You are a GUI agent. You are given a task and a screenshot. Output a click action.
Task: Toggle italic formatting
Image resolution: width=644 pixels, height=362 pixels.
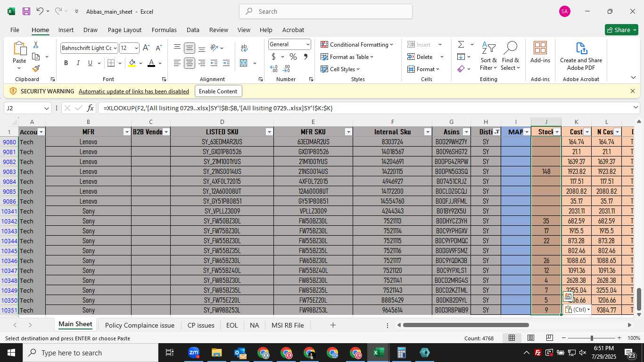coord(78,63)
